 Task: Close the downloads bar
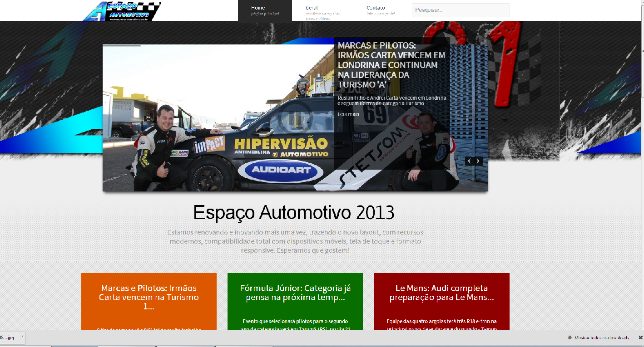[x=640, y=337]
